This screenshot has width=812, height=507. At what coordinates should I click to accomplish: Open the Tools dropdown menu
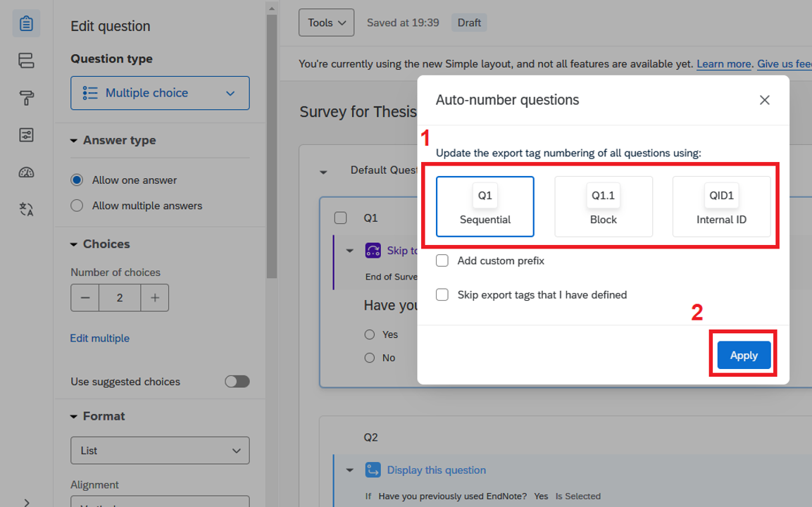coord(326,23)
